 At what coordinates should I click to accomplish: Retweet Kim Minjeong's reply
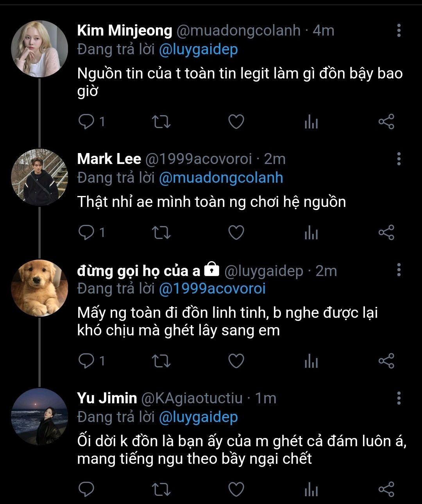click(161, 122)
